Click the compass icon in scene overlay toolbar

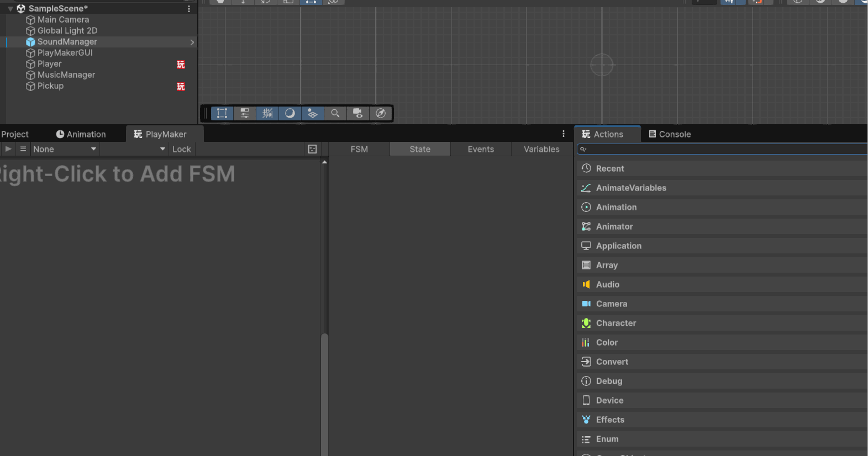click(380, 113)
